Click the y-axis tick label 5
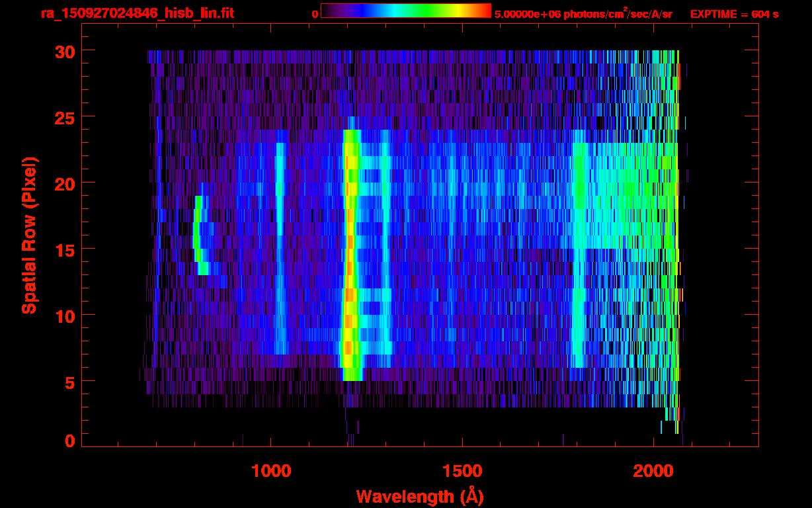 69,382
